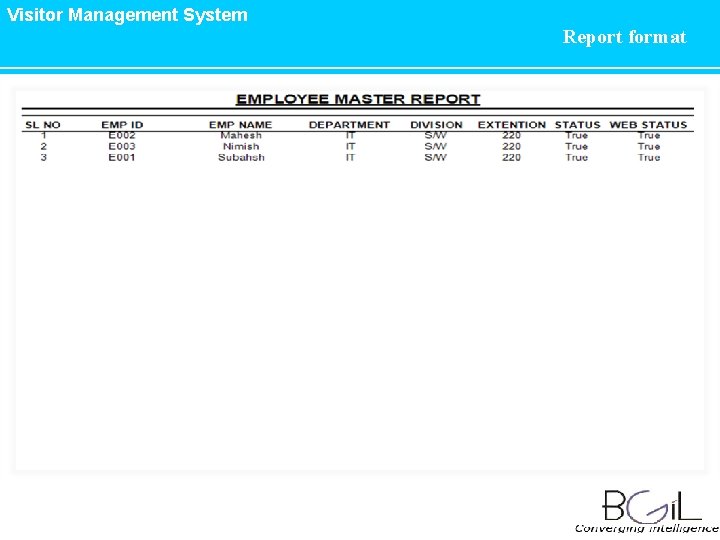Screen dimensions: 720x540
Task: Select serial number 2 cell
Action: [x=44, y=146]
